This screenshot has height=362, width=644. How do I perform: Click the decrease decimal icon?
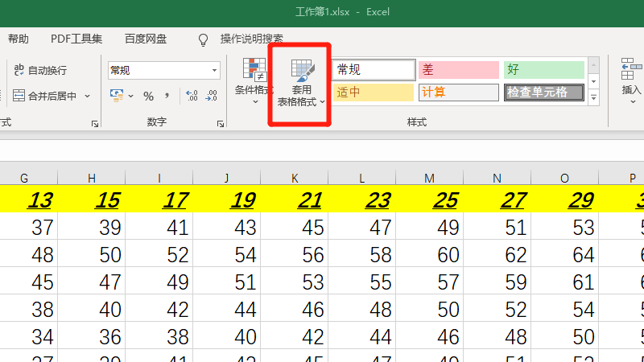(x=211, y=97)
